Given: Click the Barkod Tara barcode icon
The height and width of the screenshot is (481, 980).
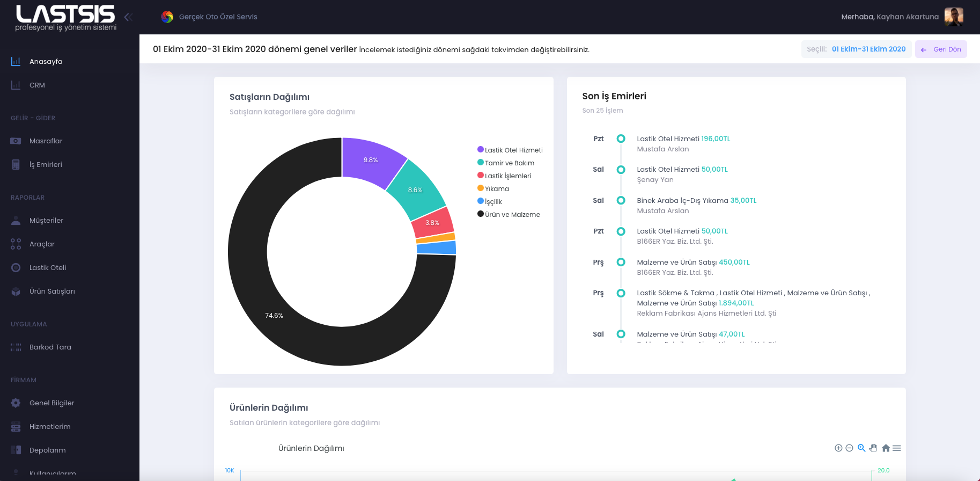Looking at the screenshot, I should 16,347.
